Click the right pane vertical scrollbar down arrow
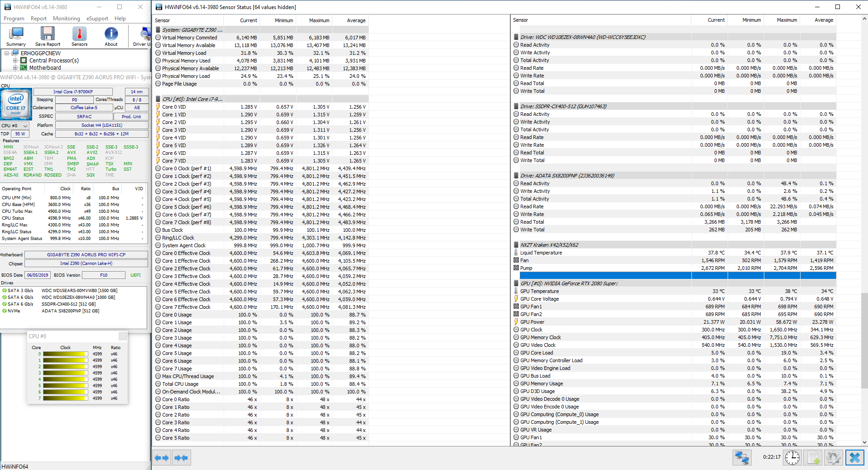The image size is (868, 470). pyautogui.click(x=864, y=442)
